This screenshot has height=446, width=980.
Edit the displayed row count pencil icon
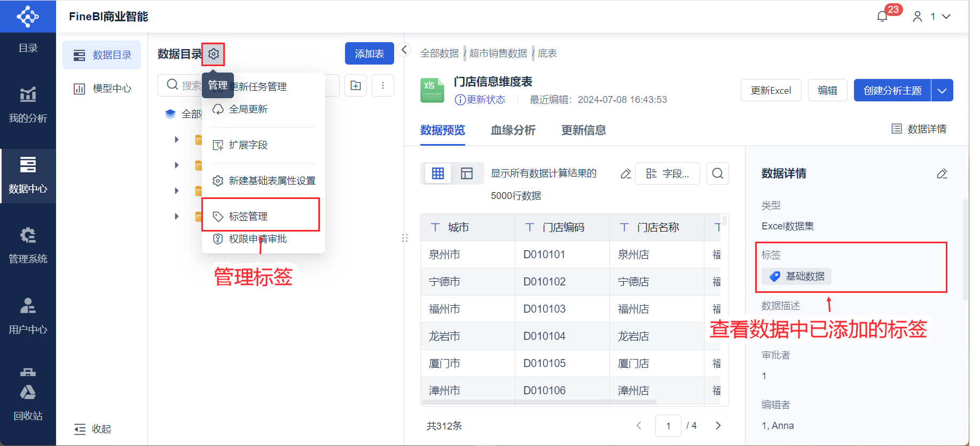coord(626,174)
